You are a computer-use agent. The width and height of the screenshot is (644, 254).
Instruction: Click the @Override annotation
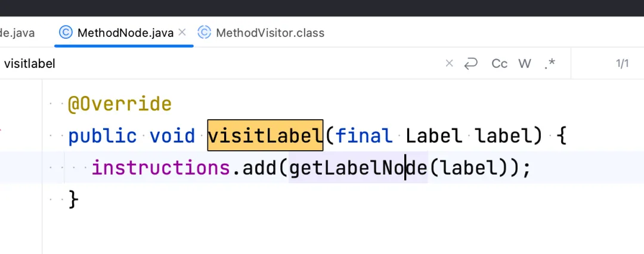pos(119,104)
